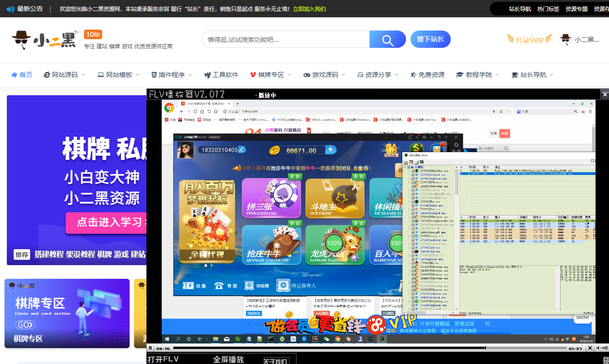Click the blue plus coin button in game
Screen dimensions: 609x364
[x=331, y=149]
